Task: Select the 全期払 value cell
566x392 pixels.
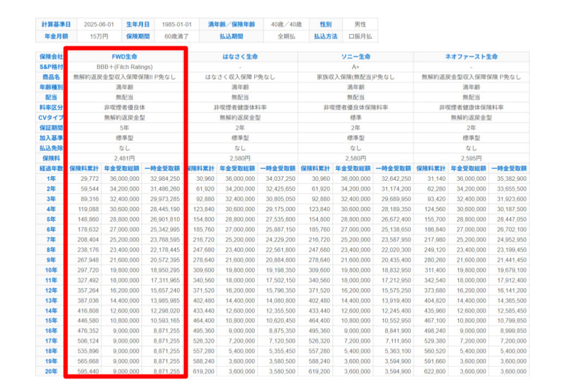Action: (286, 36)
